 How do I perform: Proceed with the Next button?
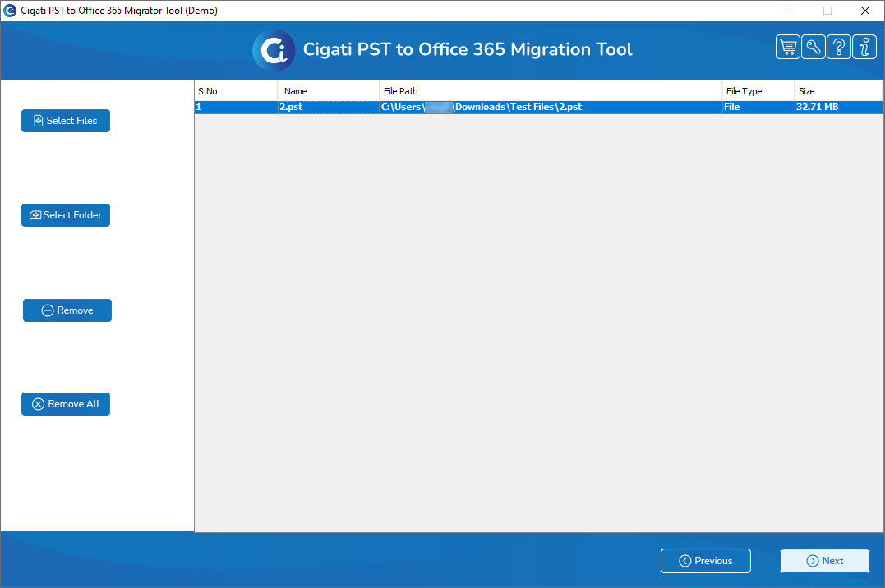point(825,561)
